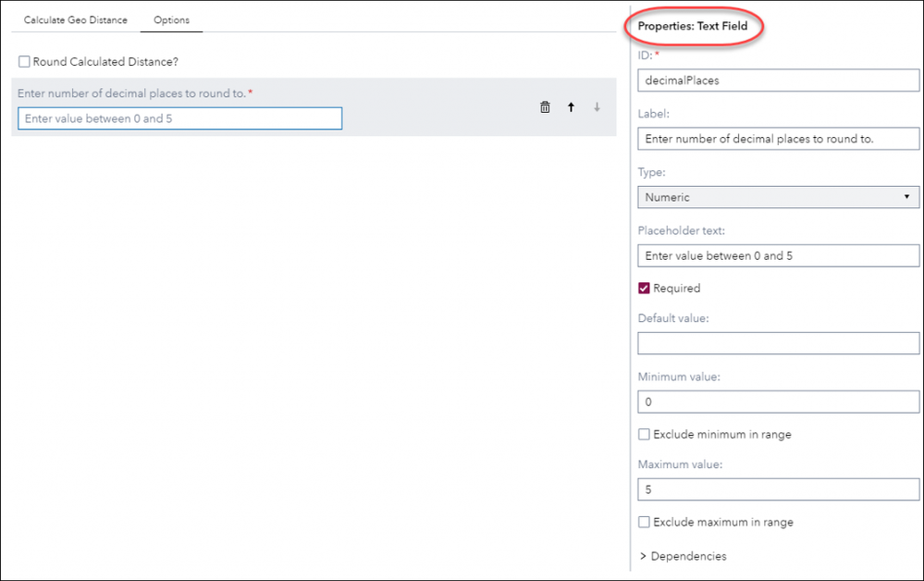Screen dimensions: 924x581
Task: Click the Maximum value field
Action: (779, 489)
